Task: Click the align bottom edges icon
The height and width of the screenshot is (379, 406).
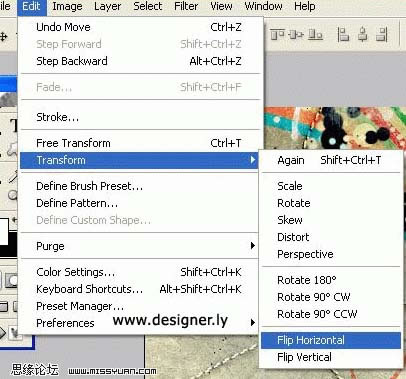Action: coord(315,34)
